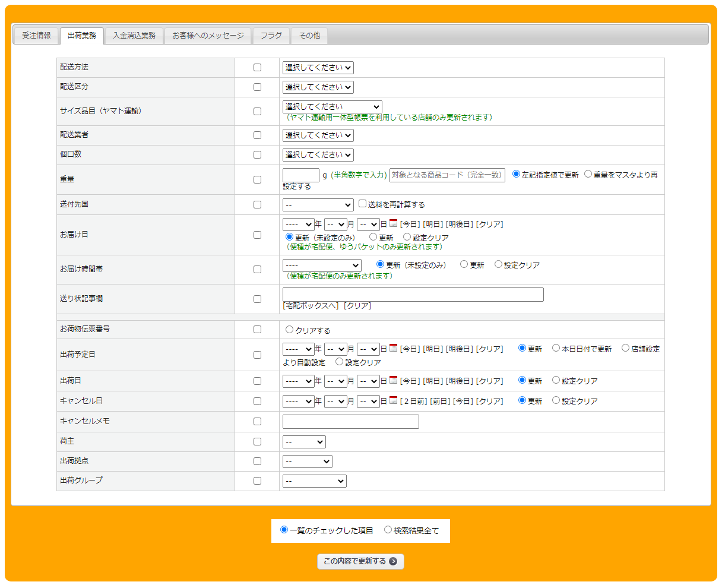Open calendar icon for キャンセル日
The height and width of the screenshot is (588, 722).
point(393,400)
